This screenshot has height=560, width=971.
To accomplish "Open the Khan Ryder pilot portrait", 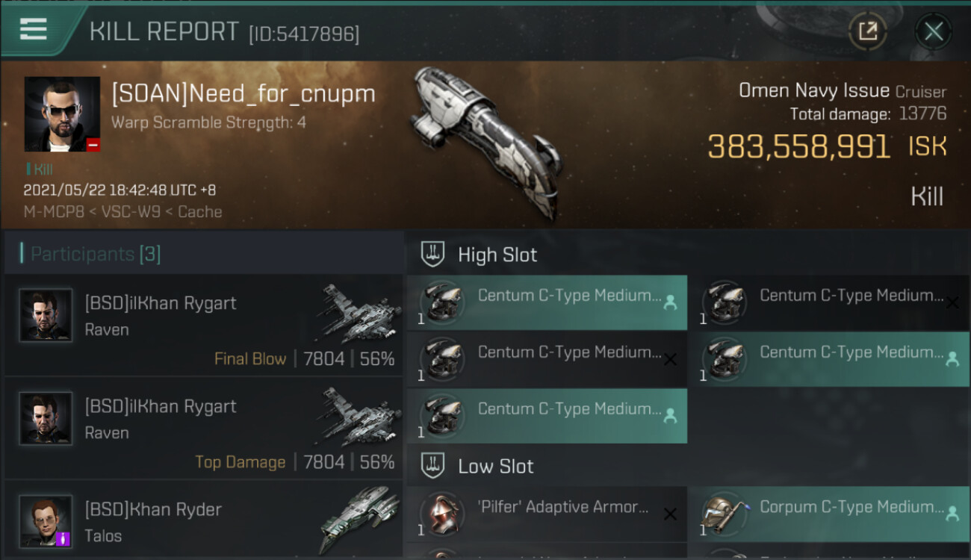I will tap(46, 520).
